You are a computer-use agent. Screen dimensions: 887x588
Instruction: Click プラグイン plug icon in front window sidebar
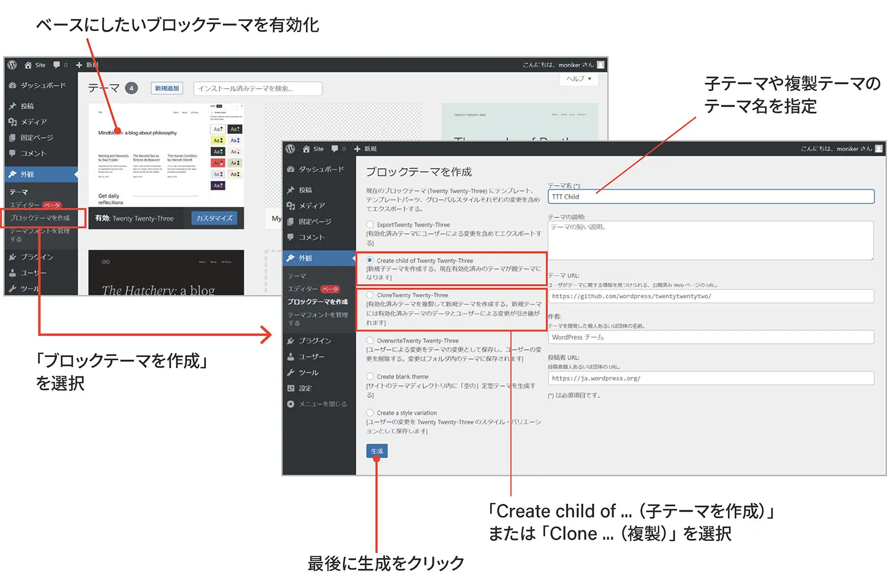[291, 341]
